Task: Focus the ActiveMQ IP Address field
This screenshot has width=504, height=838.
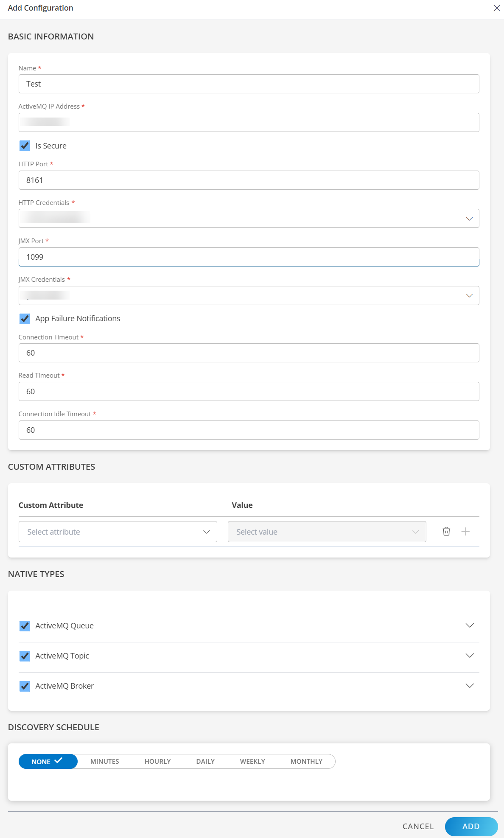Action: click(x=249, y=123)
